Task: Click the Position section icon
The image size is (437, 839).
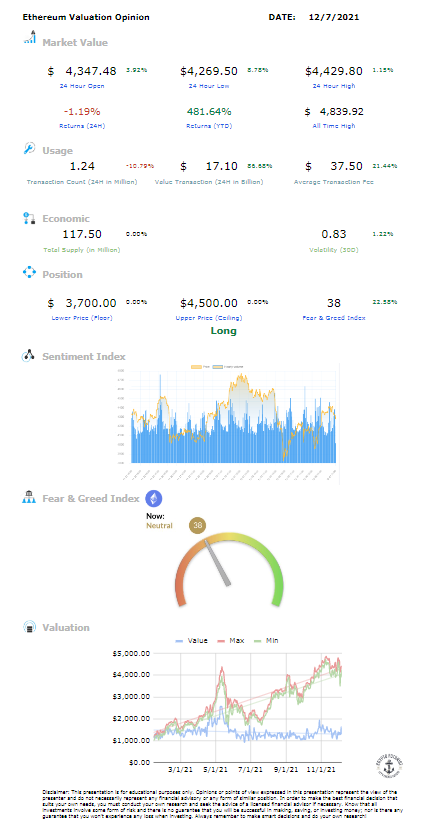Action: coord(29,273)
